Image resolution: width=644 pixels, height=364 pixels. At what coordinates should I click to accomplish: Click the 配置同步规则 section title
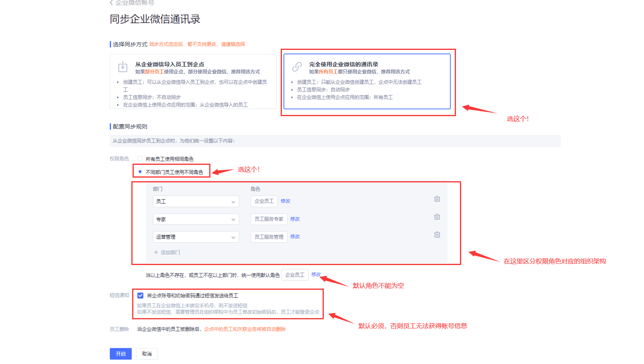click(x=130, y=127)
